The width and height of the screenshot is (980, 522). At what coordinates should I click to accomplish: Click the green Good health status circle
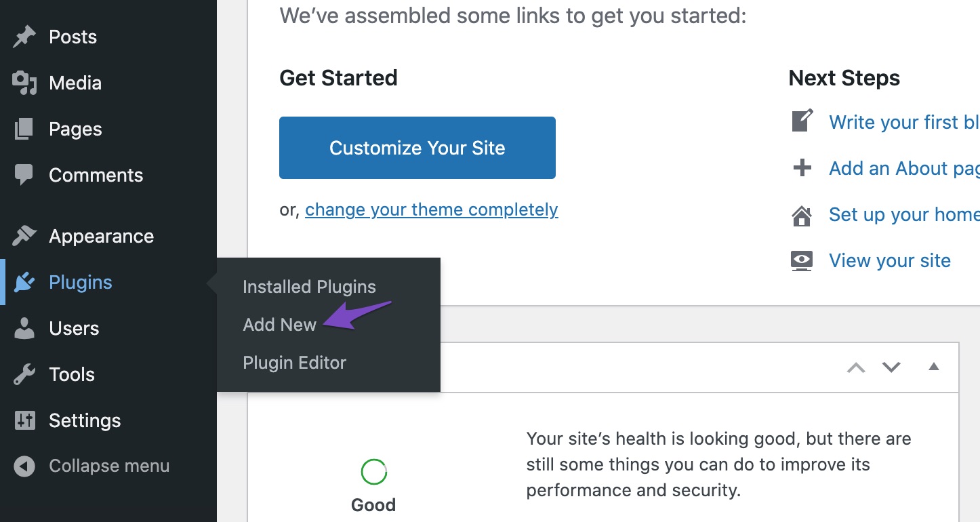(x=373, y=471)
